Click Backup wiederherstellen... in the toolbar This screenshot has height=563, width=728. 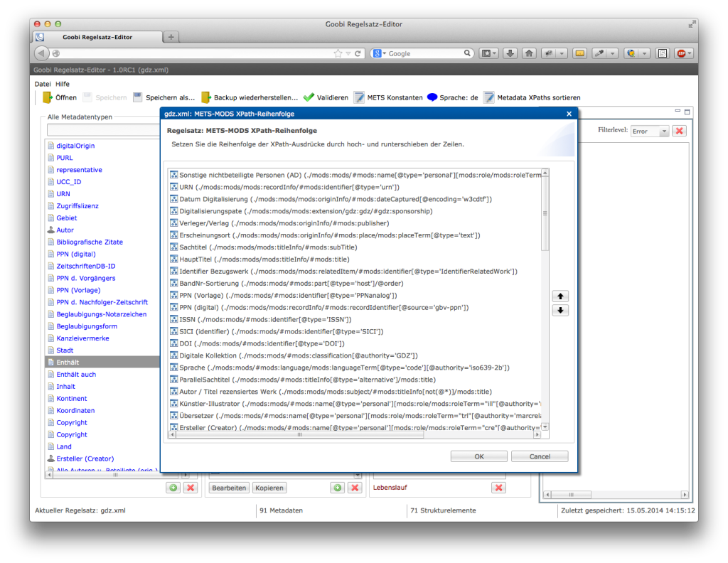(250, 97)
